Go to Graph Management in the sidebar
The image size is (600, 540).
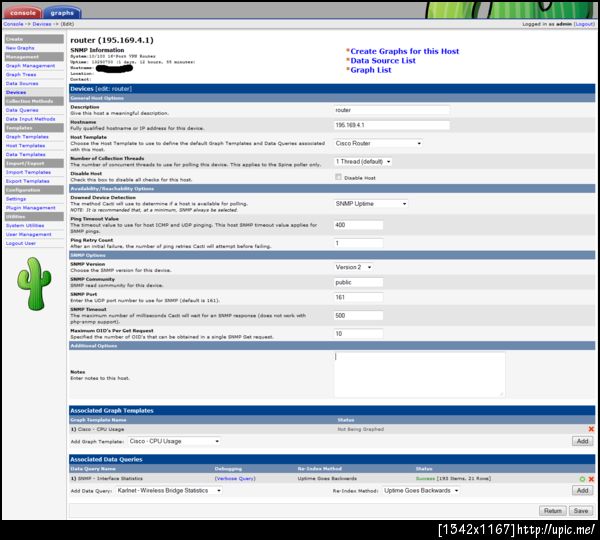pyautogui.click(x=30, y=66)
